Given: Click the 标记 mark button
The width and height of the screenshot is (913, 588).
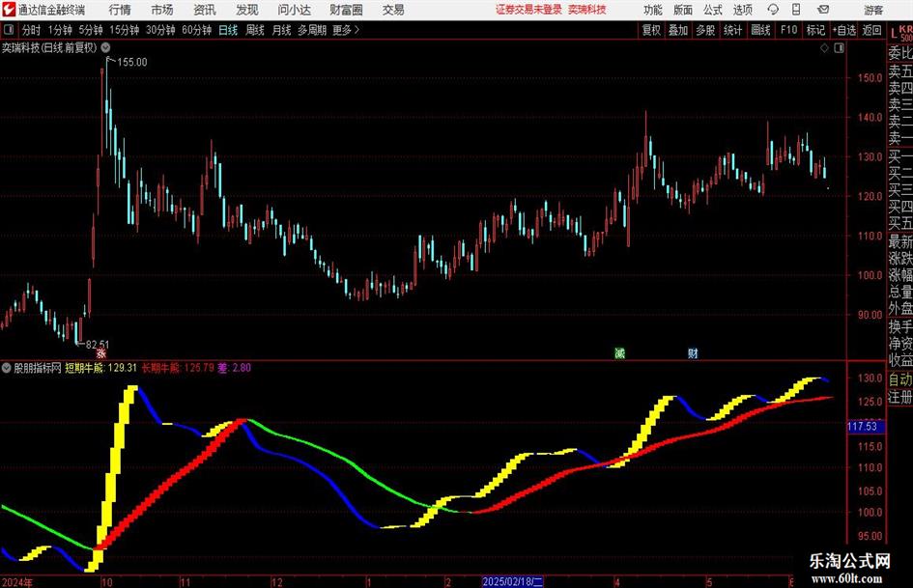Looking at the screenshot, I should tap(815, 30).
